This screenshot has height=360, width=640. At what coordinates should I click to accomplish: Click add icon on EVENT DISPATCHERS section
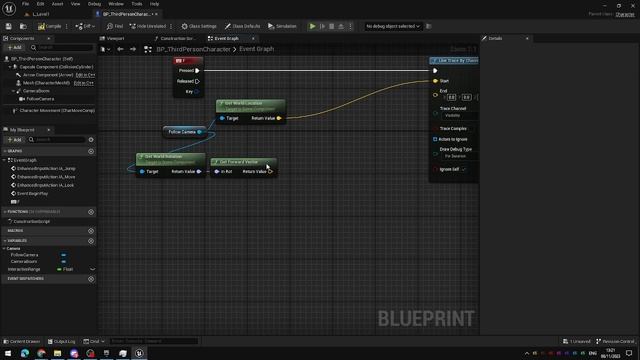point(91,279)
